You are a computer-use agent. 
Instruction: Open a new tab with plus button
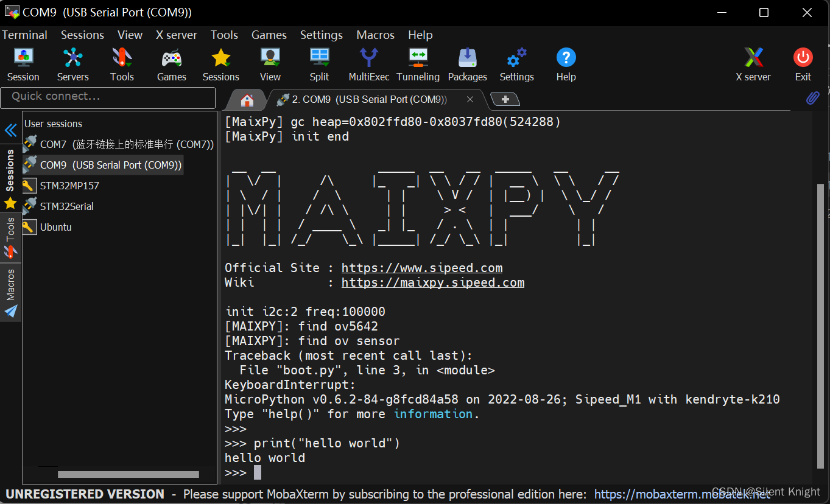click(505, 99)
